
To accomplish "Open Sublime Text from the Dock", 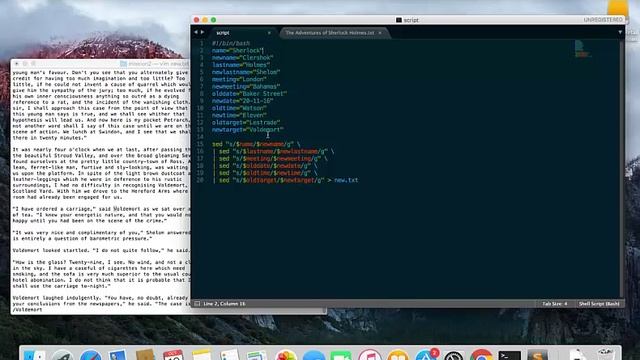I will pyautogui.click(x=538, y=355).
